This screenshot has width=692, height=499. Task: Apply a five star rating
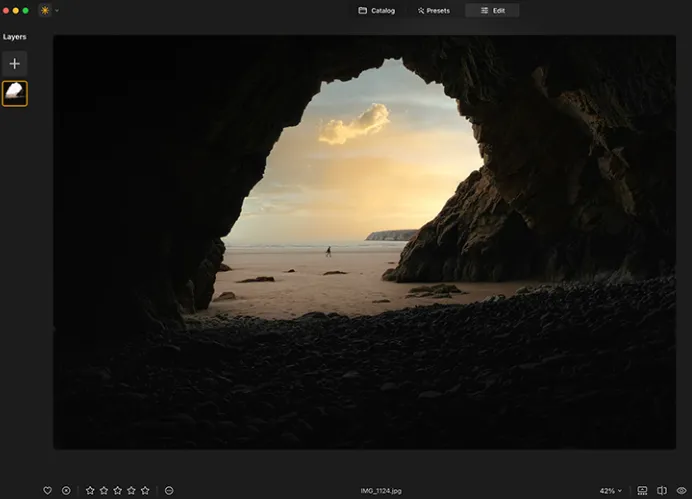pos(145,491)
